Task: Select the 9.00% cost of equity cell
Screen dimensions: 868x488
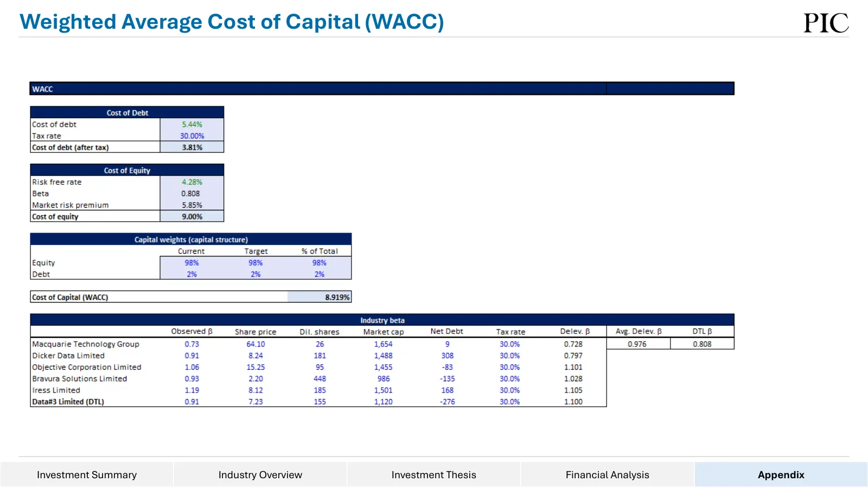Action: 192,216
